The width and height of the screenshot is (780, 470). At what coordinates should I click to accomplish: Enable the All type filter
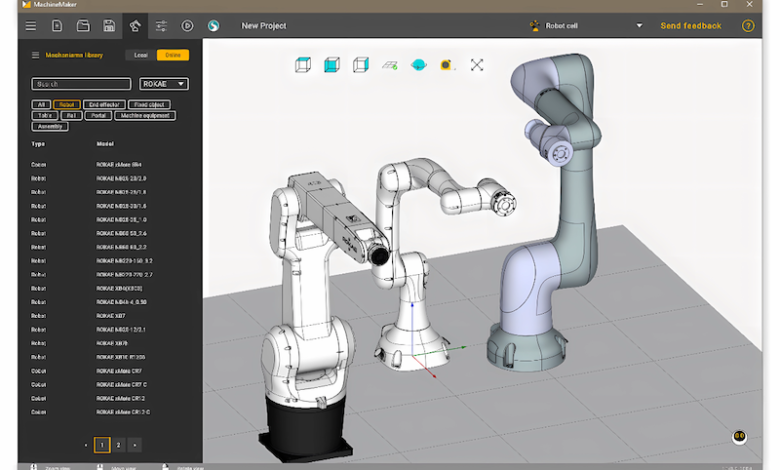pyautogui.click(x=41, y=104)
